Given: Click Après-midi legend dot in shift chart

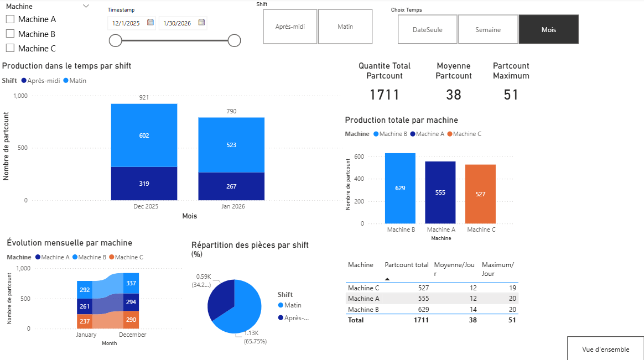Looking at the screenshot, I should pyautogui.click(x=24, y=81).
